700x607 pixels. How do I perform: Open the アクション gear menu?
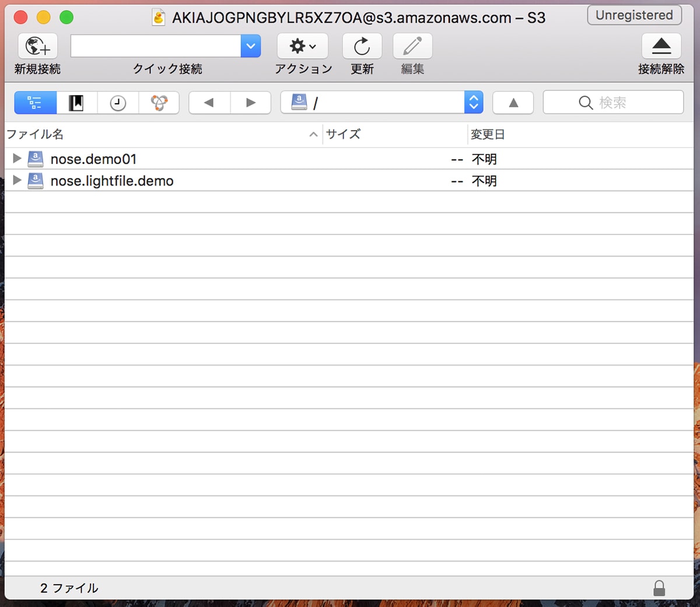(x=303, y=46)
